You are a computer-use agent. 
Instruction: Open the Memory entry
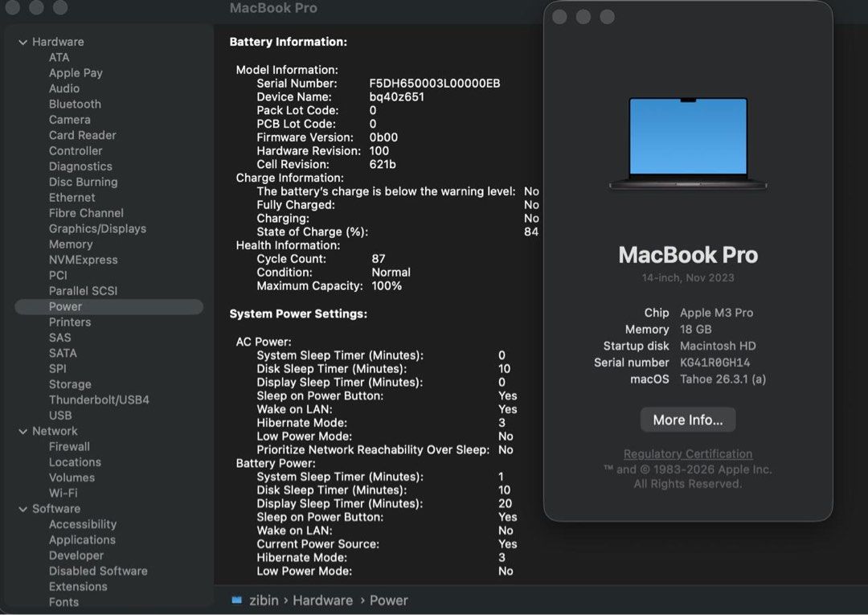point(70,244)
